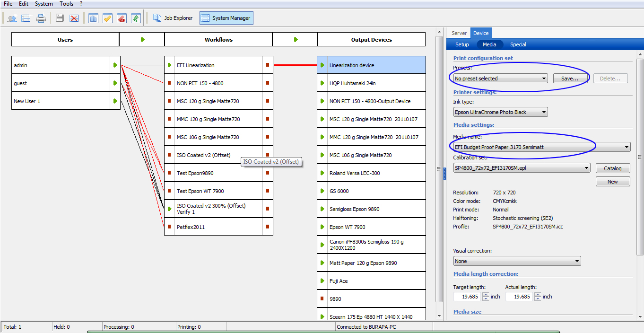Open the Media name dropdown

click(626, 147)
